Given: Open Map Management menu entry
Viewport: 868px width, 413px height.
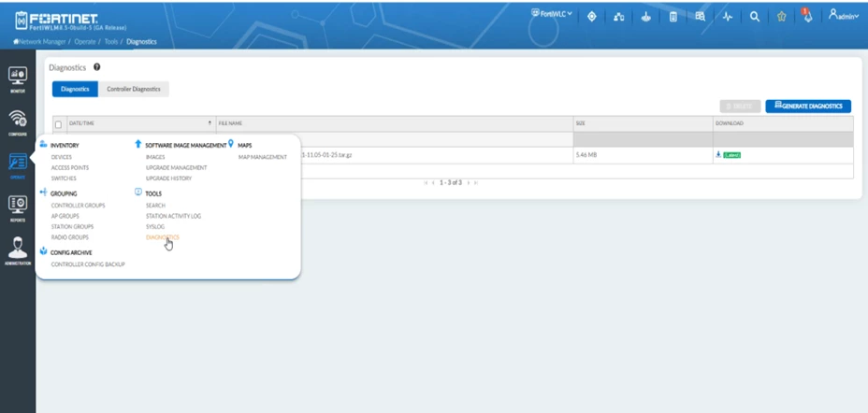Looking at the screenshot, I should 263,157.
